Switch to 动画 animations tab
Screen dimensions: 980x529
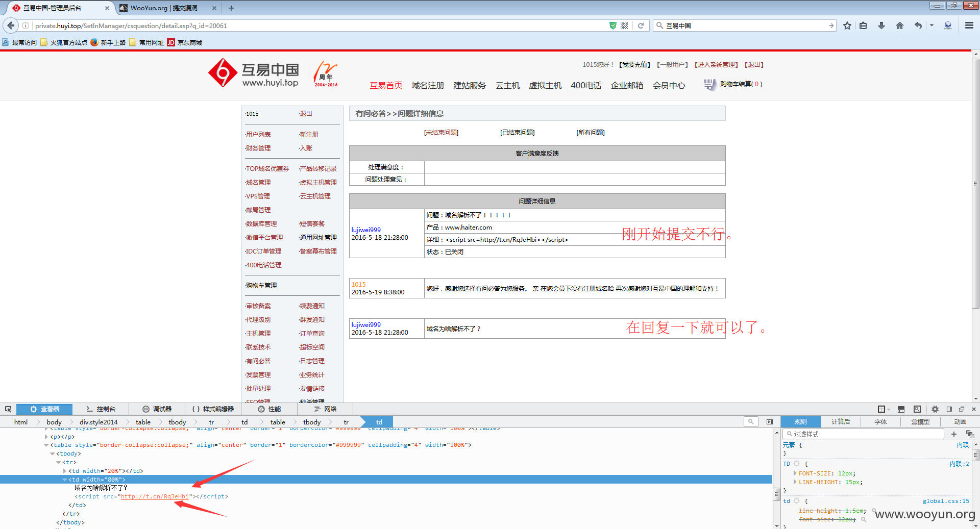[x=960, y=422]
